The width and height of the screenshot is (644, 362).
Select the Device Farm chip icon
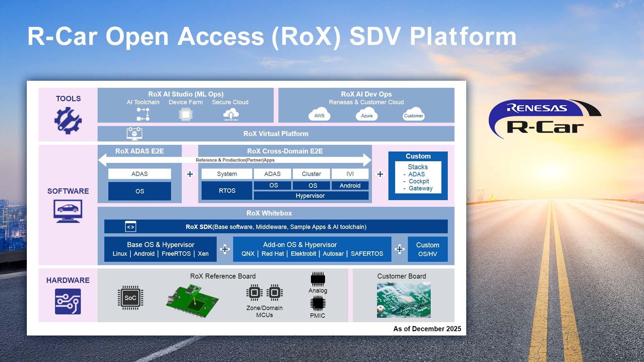pos(185,115)
